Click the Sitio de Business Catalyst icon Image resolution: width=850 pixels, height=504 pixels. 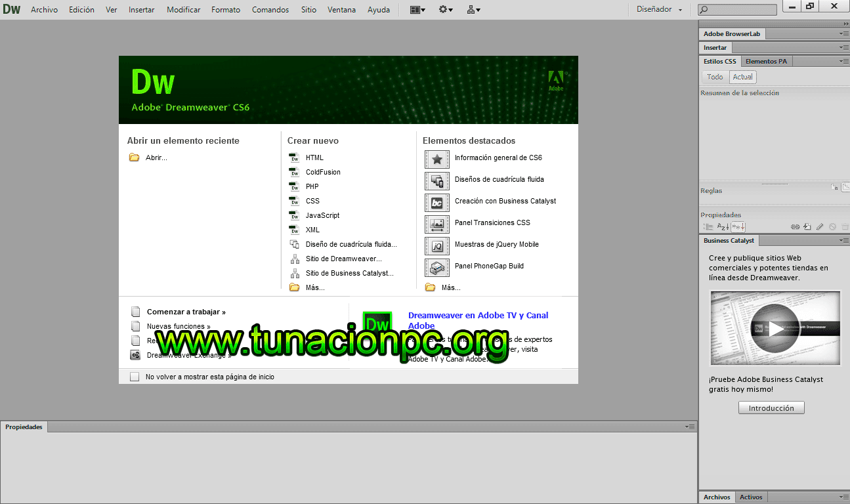[x=294, y=273]
